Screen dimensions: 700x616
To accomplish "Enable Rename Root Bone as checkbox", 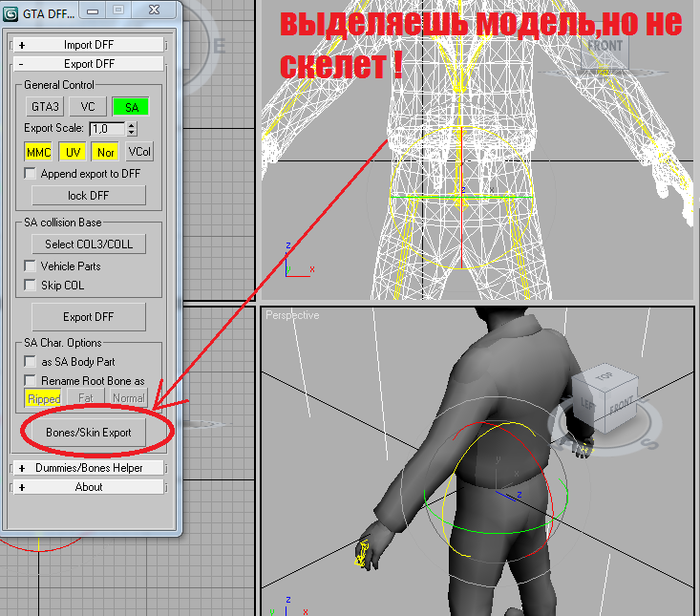I will tap(30, 380).
